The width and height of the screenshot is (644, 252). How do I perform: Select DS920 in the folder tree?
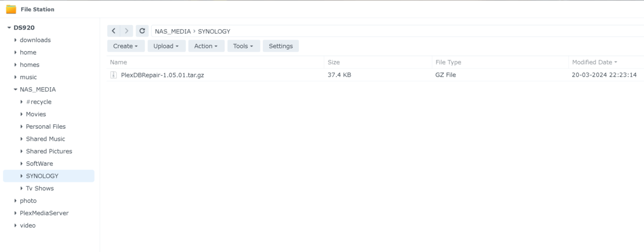tap(24, 27)
